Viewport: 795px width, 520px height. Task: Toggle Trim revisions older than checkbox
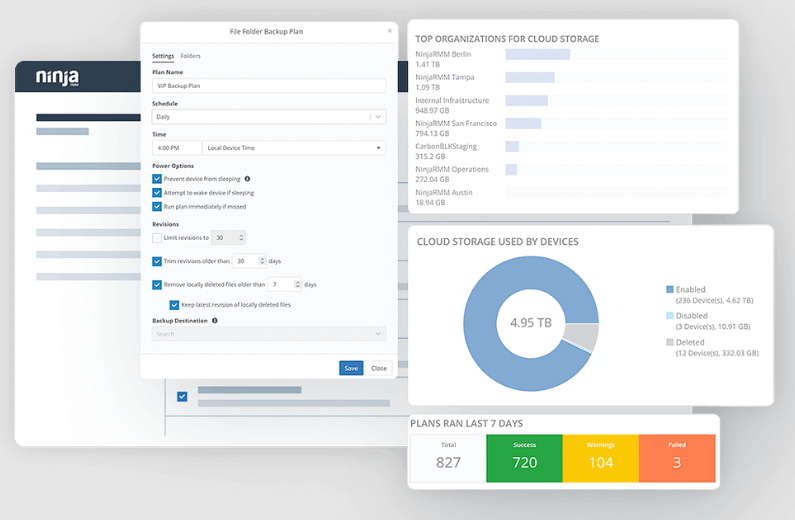click(157, 261)
